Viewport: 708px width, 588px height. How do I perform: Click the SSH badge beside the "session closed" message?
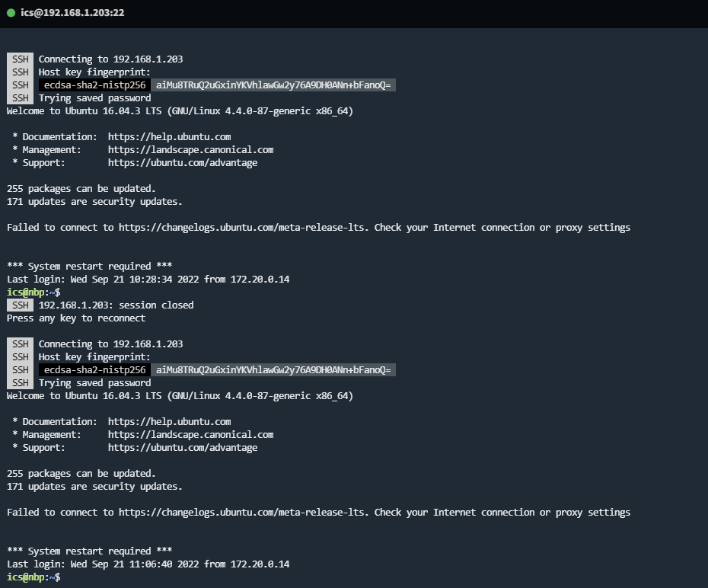click(19, 305)
